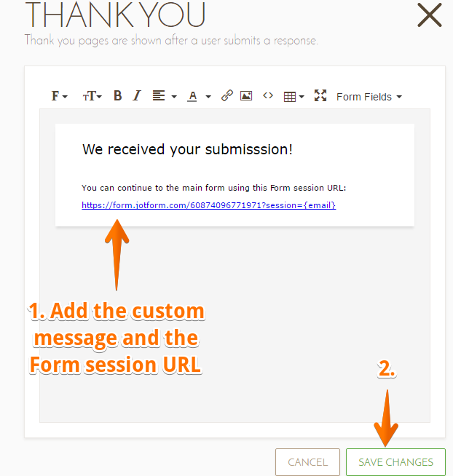Image resolution: width=453 pixels, height=476 pixels.
Task: Click the 'We received your submisssion!' heading
Action: [187, 150]
